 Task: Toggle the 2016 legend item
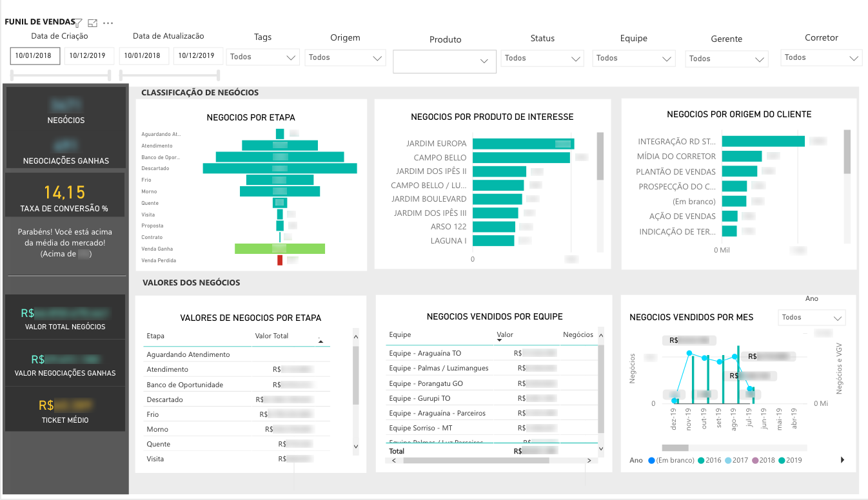709,460
